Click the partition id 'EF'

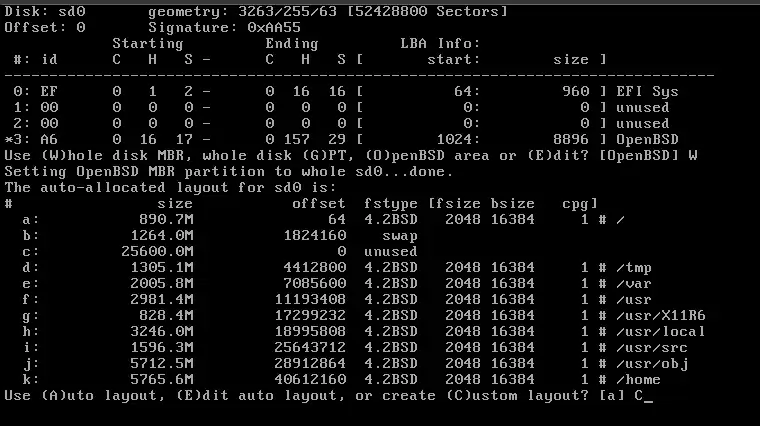tap(49, 91)
